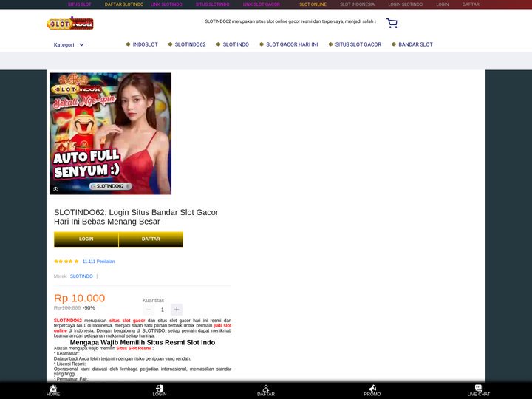Open SLOT INDO menu item

point(233,44)
